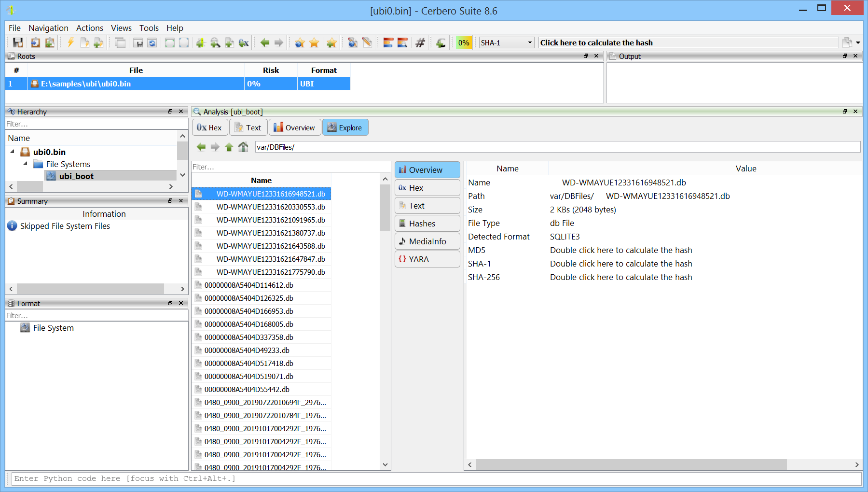Image resolution: width=868 pixels, height=492 pixels.
Task: Click the Save icon in the main toolbar
Action: pyautogui.click(x=18, y=42)
